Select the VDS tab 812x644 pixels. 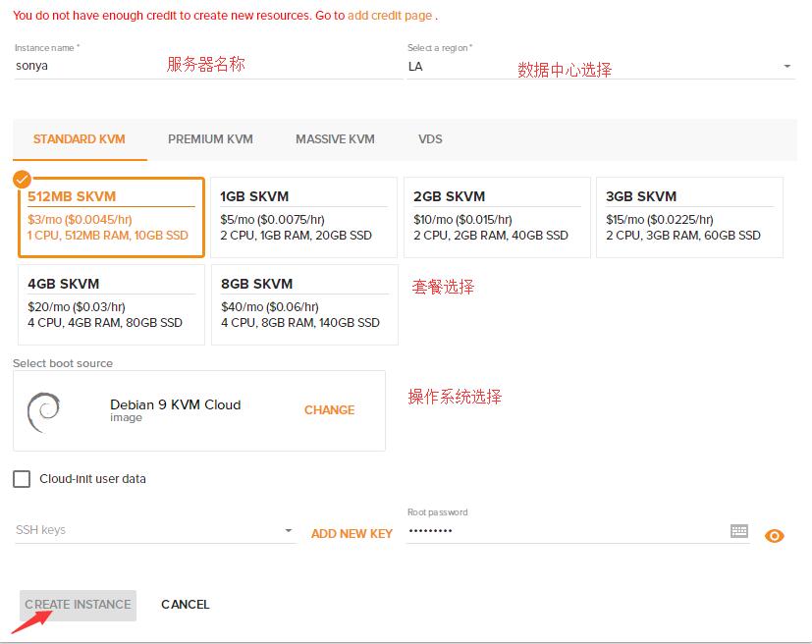[x=430, y=139]
